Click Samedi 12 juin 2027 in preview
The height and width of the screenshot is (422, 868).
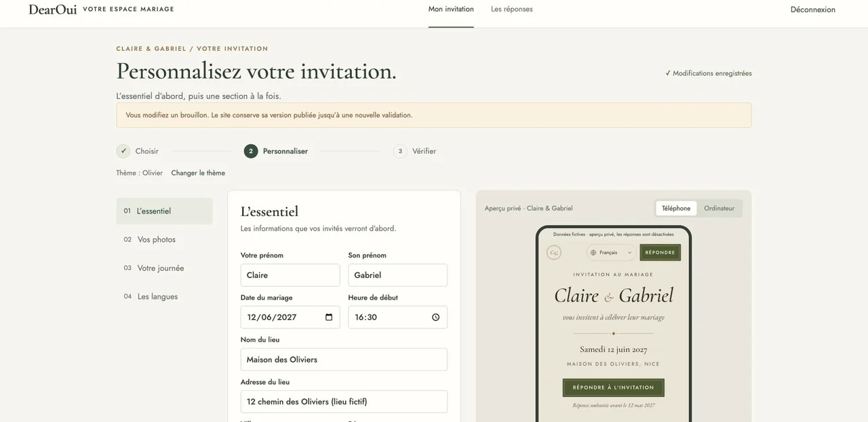click(x=614, y=350)
